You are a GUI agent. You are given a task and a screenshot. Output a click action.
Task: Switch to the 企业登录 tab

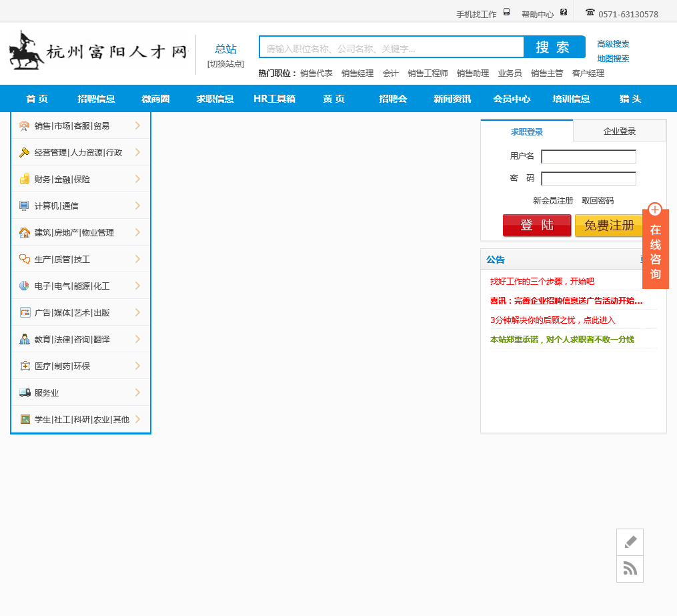[x=620, y=131]
